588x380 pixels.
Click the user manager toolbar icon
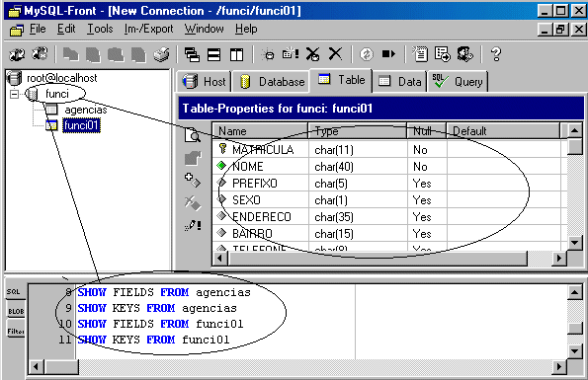[x=465, y=54]
